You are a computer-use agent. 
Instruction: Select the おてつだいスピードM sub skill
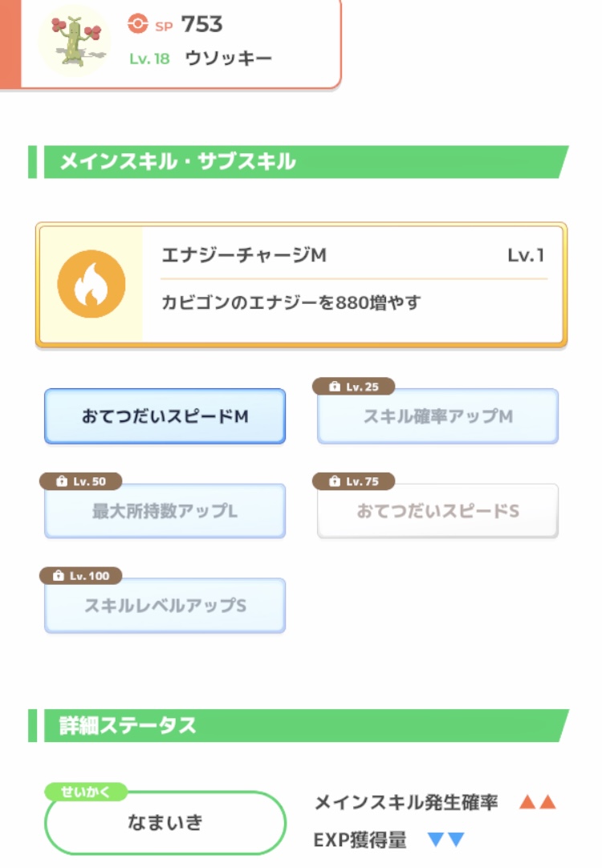(165, 416)
